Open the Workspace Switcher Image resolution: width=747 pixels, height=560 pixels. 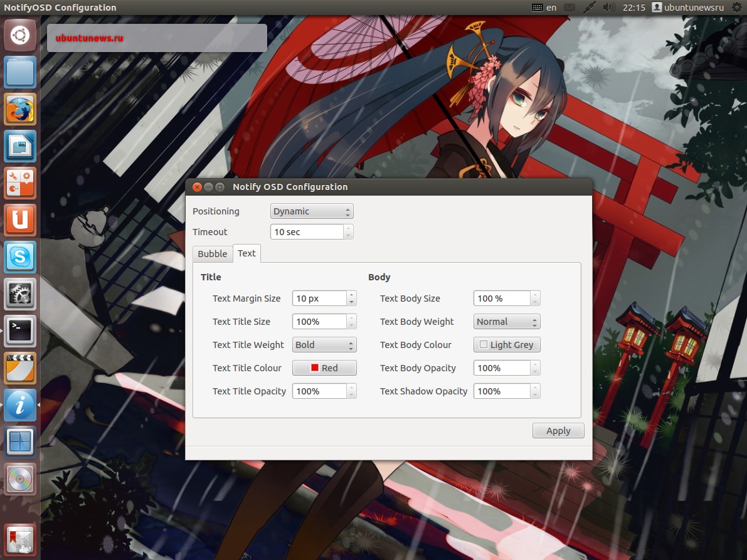click(20, 442)
